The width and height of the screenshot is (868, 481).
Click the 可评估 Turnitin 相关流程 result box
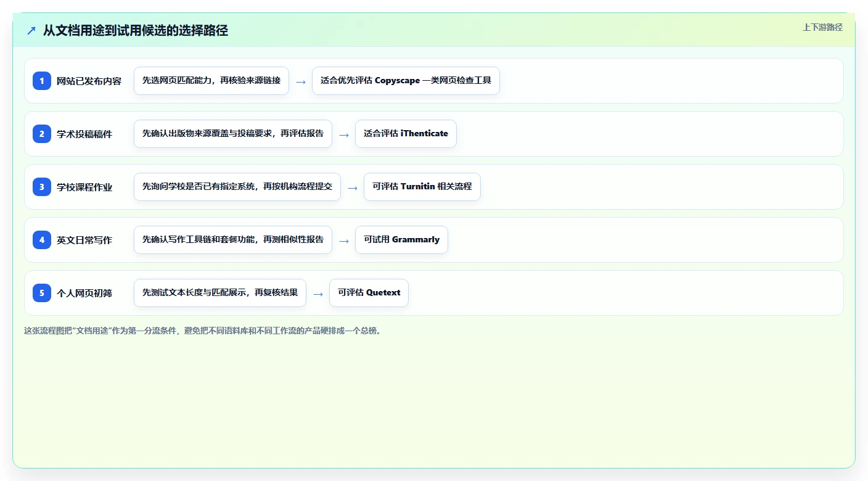[422, 187]
